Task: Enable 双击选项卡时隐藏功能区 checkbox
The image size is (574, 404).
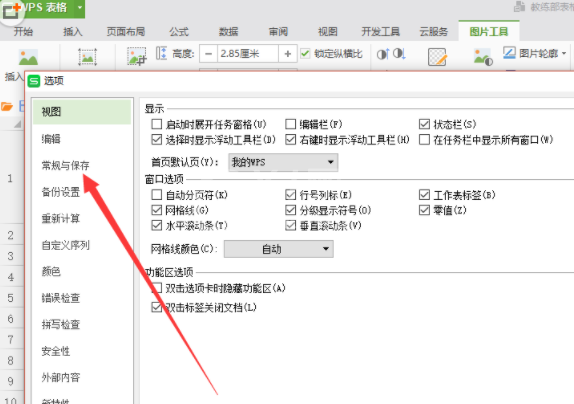Action: click(156, 288)
